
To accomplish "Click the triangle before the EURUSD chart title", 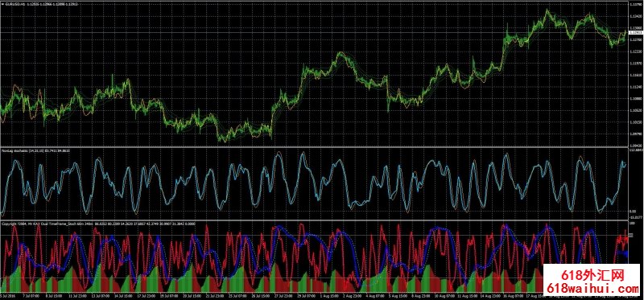I will (2, 4).
